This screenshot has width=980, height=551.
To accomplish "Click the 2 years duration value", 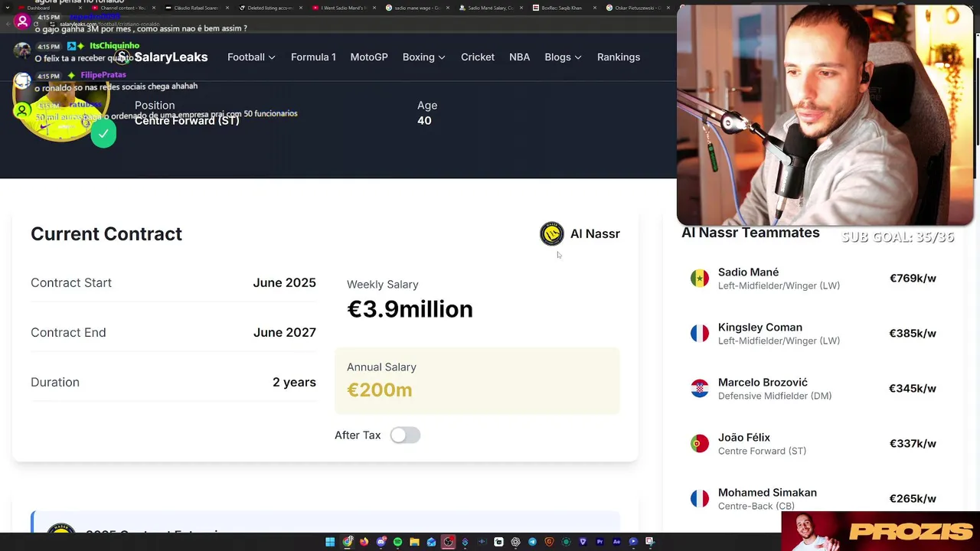I will pyautogui.click(x=294, y=382).
